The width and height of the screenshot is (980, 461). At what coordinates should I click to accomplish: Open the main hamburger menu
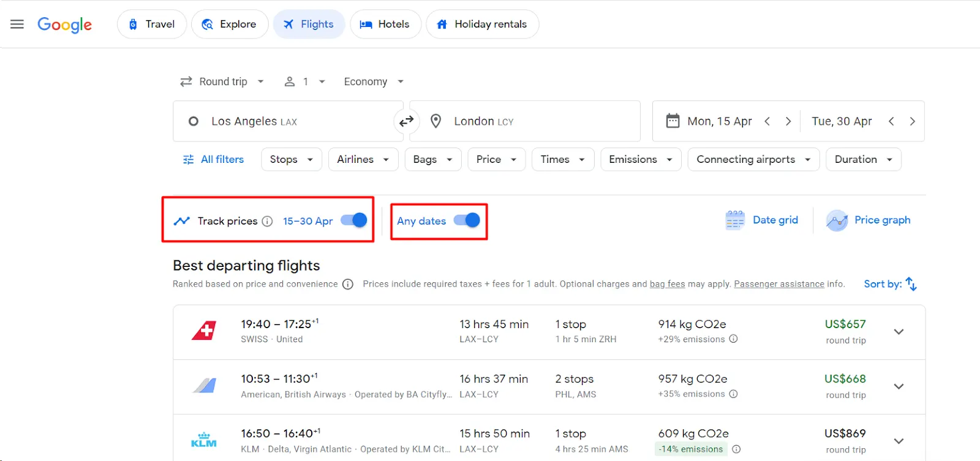17,24
